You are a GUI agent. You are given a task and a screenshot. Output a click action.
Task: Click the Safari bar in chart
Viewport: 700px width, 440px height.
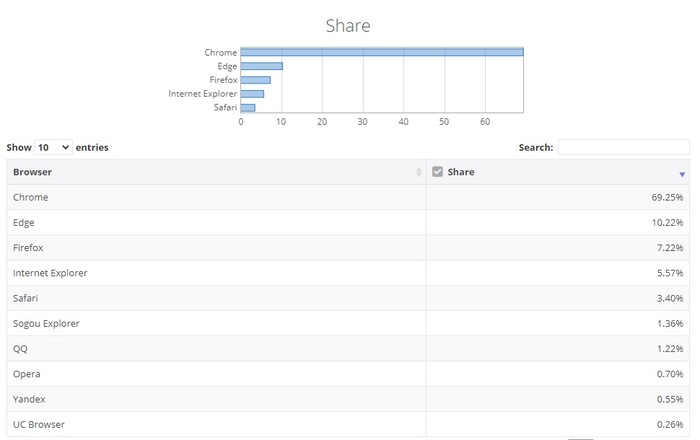click(248, 107)
